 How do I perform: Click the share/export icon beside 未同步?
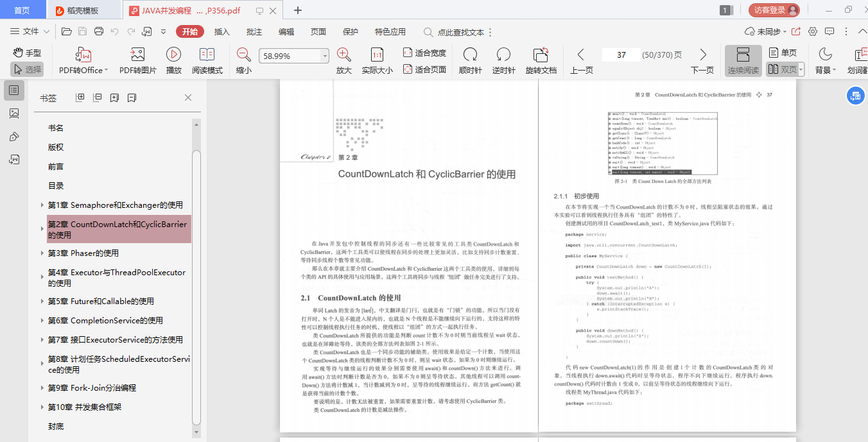796,31
